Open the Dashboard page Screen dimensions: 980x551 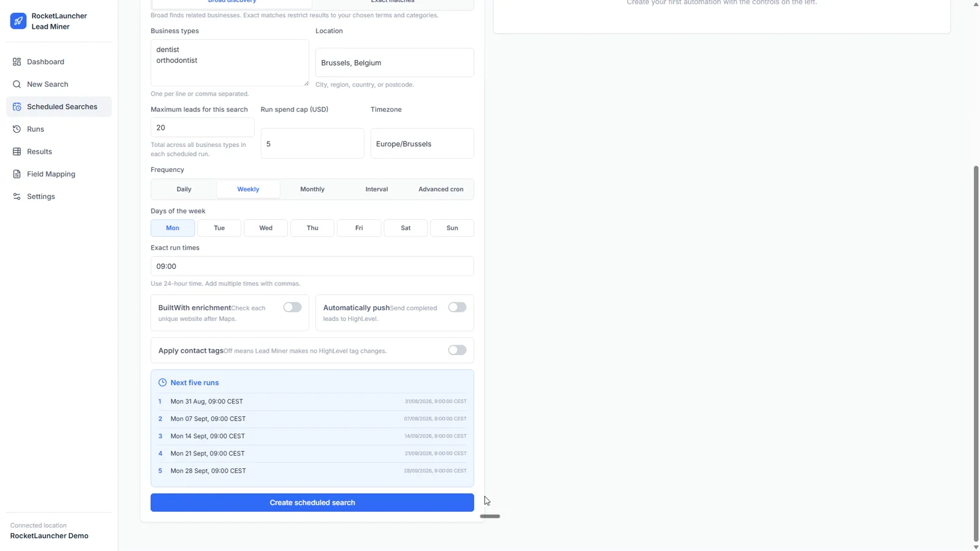(x=59, y=62)
